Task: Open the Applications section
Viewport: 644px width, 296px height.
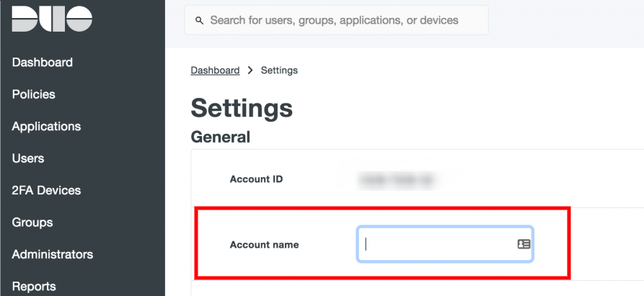Action: tap(46, 127)
